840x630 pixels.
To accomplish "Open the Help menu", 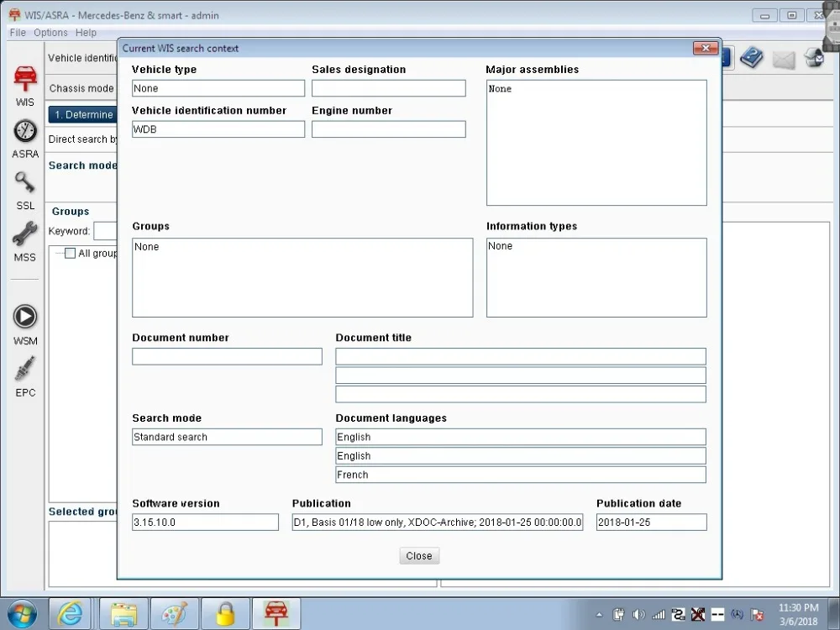I will click(x=86, y=33).
